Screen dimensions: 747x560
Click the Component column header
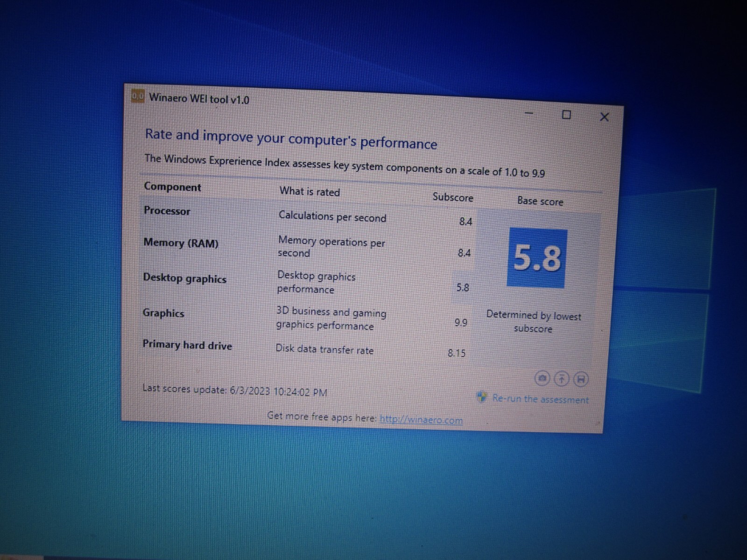pyautogui.click(x=172, y=187)
